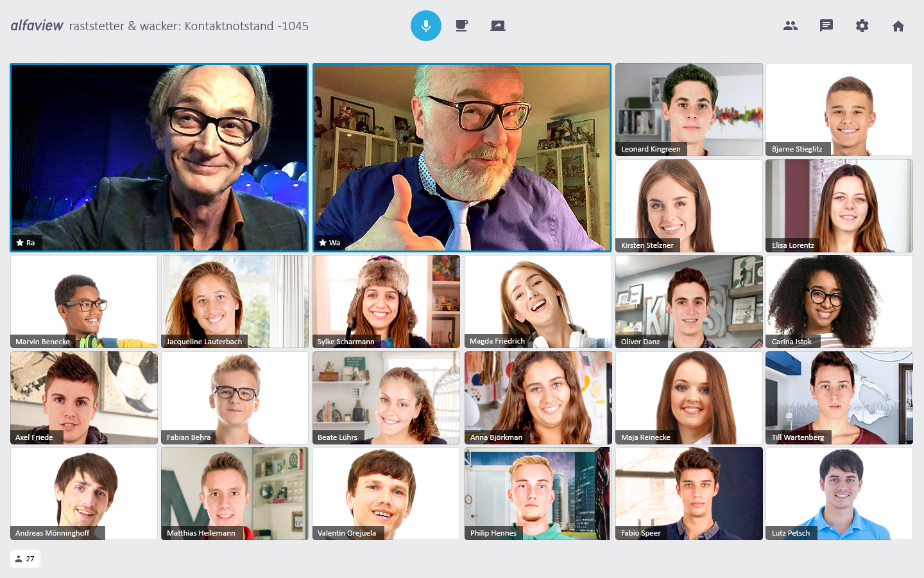
Task: Select Till Wartenberg video tile
Action: (839, 398)
